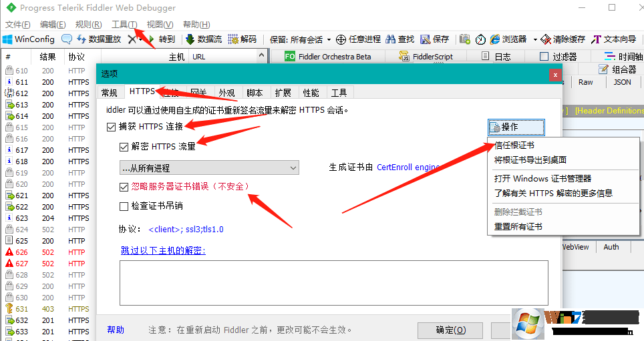
Task: Click the Stream (数据流) toolbar icon
Action: coord(190,39)
